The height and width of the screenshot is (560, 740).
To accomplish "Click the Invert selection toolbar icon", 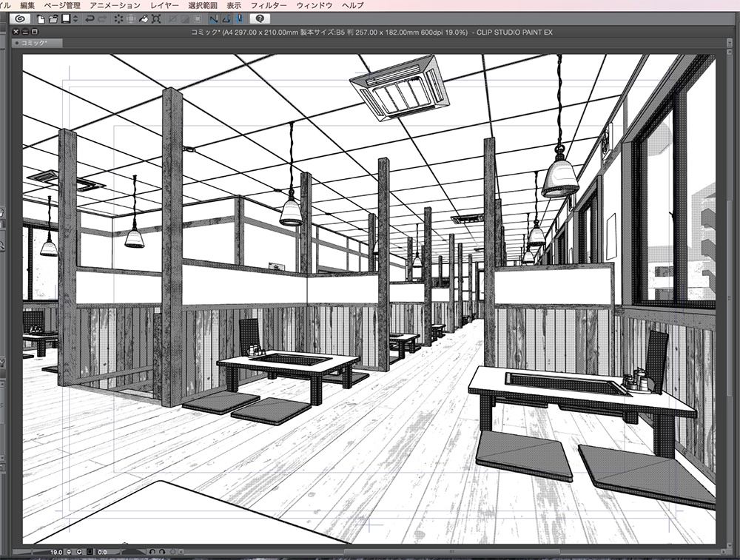I will [186, 19].
